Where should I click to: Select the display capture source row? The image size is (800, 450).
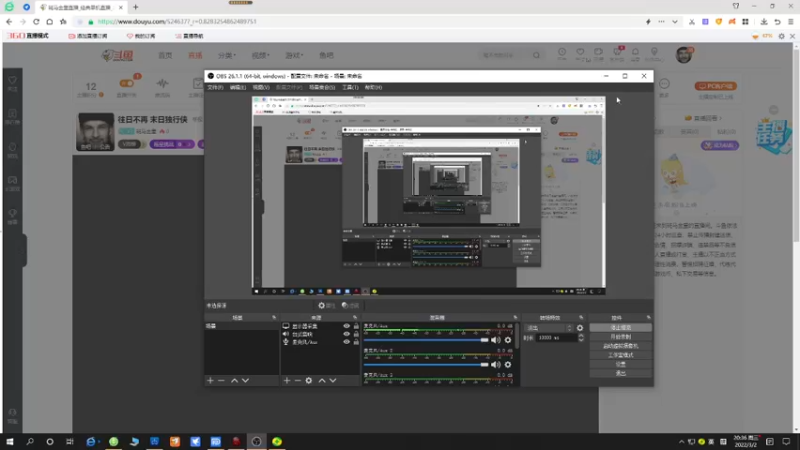[320, 326]
